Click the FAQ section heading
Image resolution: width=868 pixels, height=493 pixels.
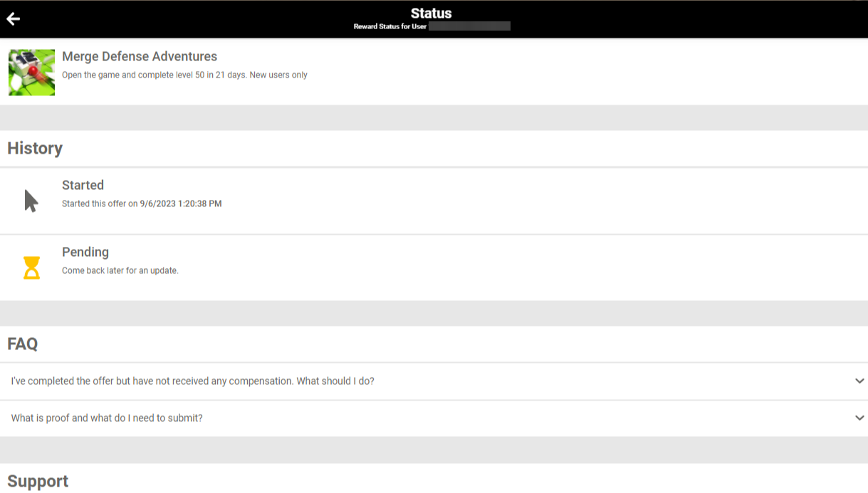23,344
